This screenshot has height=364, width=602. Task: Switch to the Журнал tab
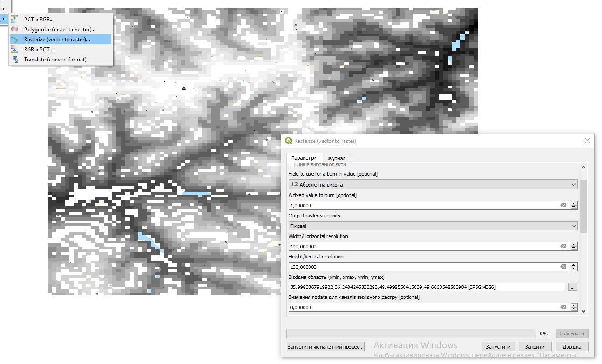pos(337,158)
